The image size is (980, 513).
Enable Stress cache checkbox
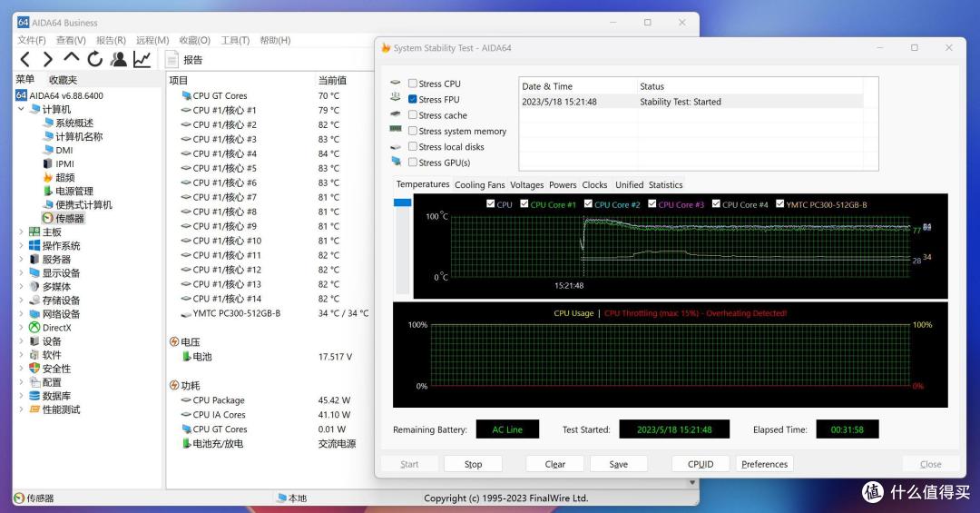(x=413, y=114)
